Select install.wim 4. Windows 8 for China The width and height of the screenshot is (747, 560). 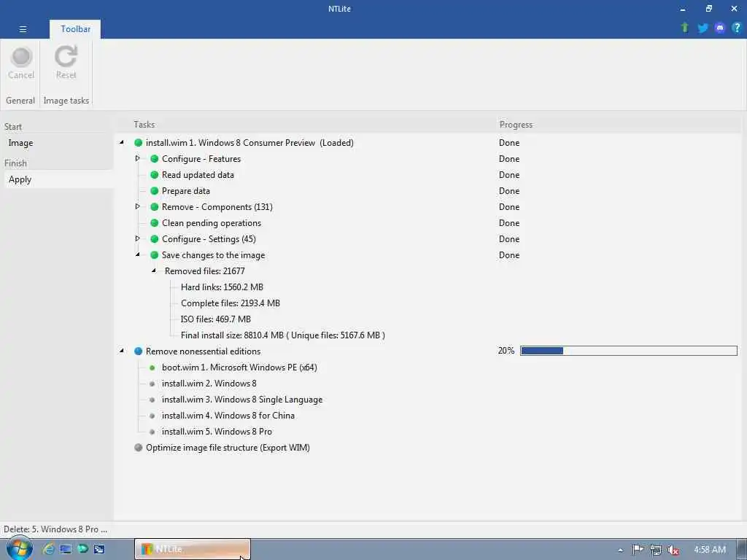coord(228,416)
